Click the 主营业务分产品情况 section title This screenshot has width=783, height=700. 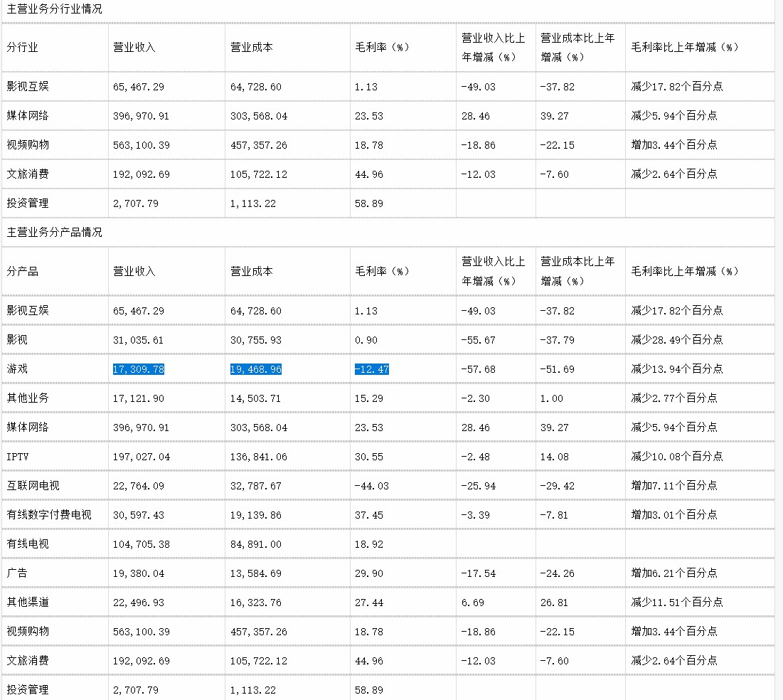pos(55,233)
